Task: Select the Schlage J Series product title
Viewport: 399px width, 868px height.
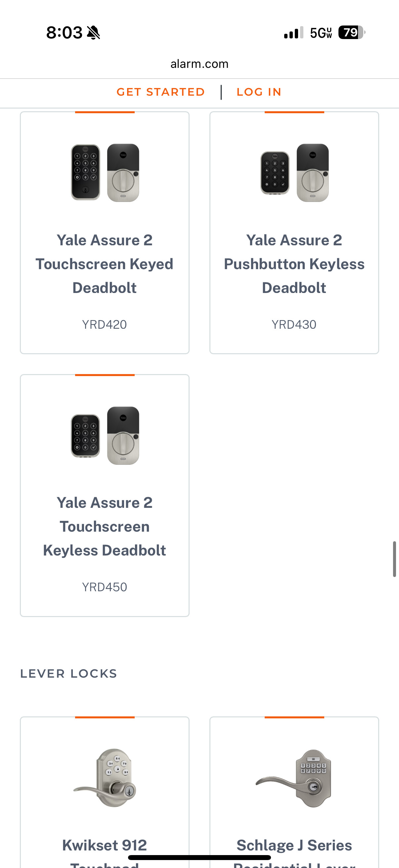Action: 294,846
